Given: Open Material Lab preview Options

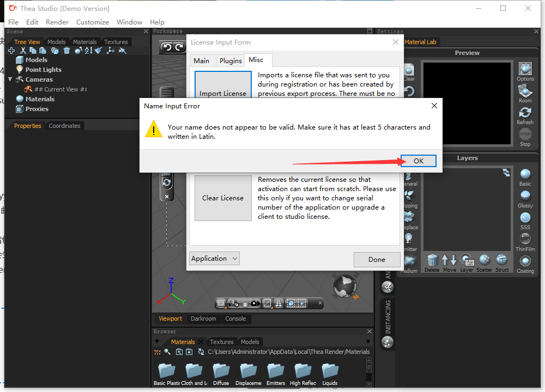Looking at the screenshot, I should (525, 72).
